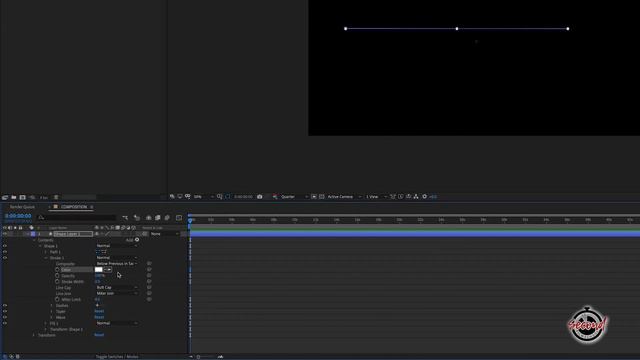Toggle transparency grid icon beside Quarter
This screenshot has height=360, width=640.
point(322,197)
